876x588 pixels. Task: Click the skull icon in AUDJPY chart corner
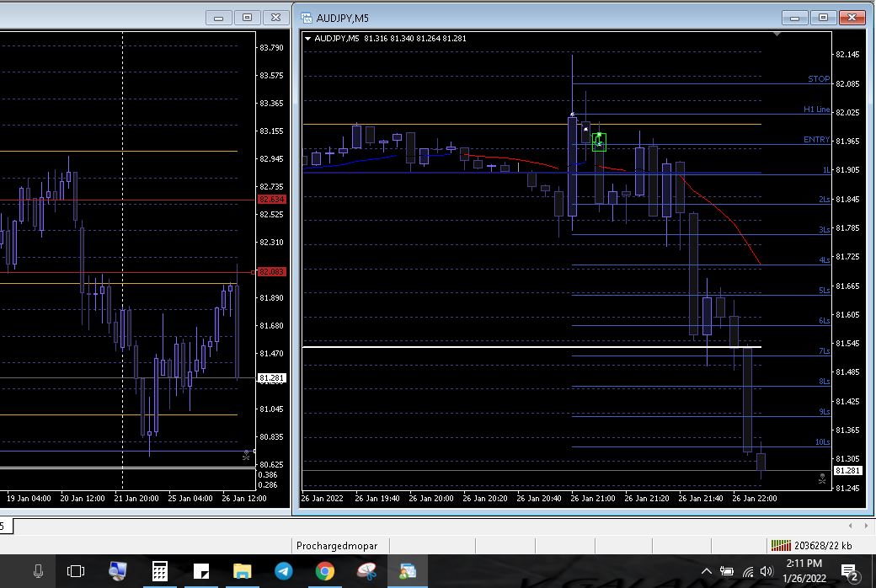821,478
